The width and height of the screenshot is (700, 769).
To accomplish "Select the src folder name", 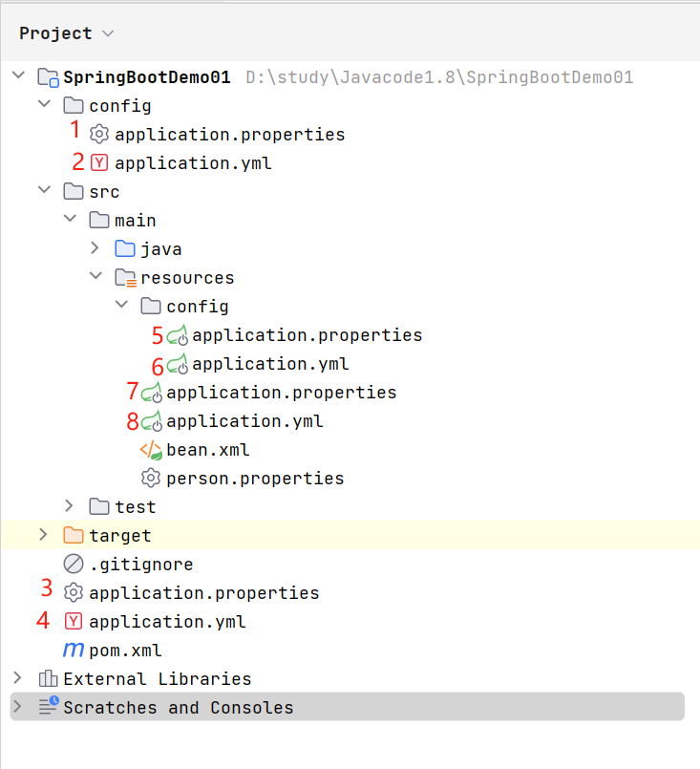I will tap(104, 192).
